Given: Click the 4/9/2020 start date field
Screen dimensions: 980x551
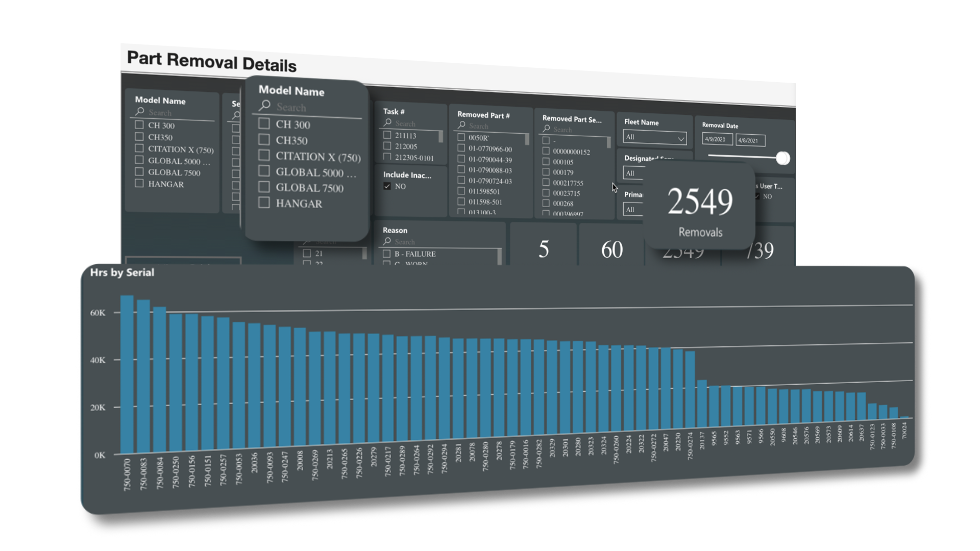Looking at the screenshot, I should [717, 139].
